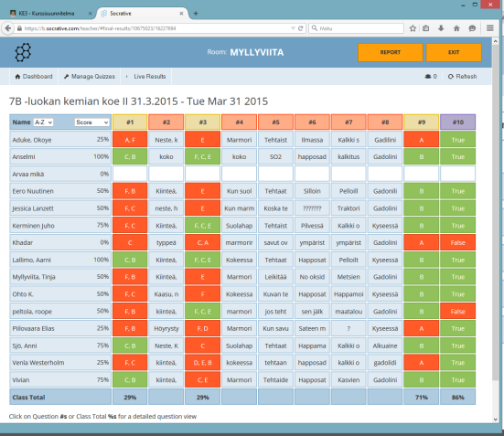Click Anselmi's SO2 answer cell
Viewport: 504px width, 436px height.
275,157
